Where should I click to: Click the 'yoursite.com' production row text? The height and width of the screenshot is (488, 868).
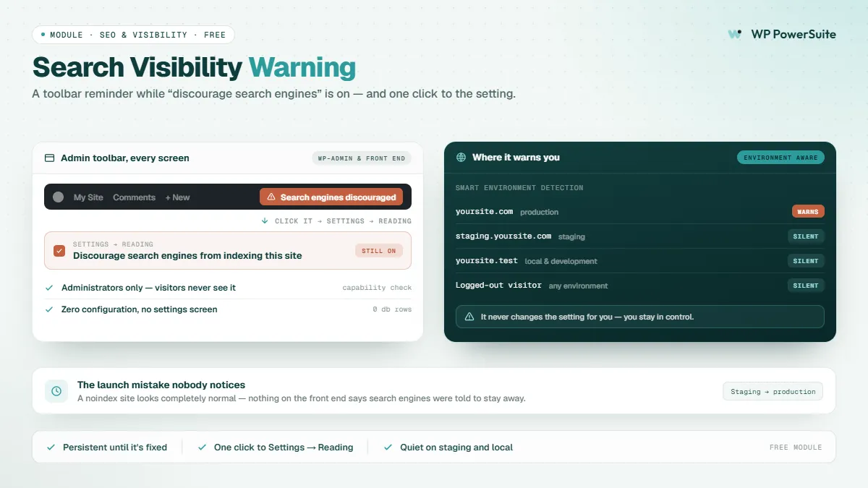click(x=484, y=212)
